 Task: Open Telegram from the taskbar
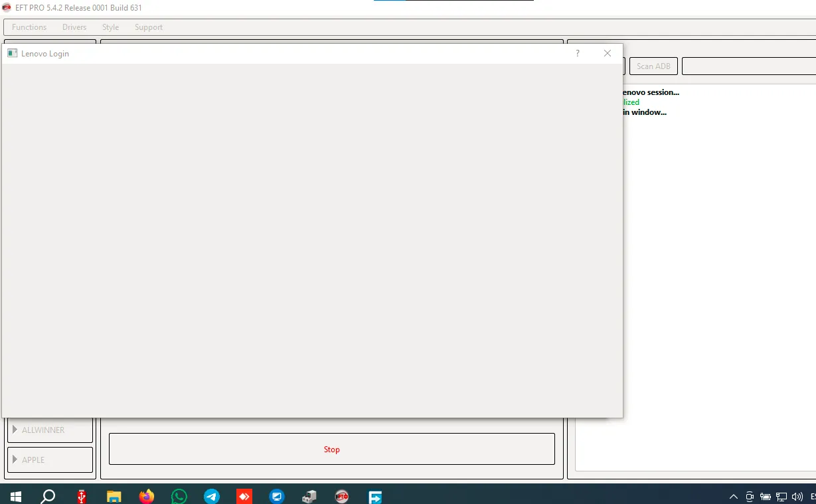212,496
